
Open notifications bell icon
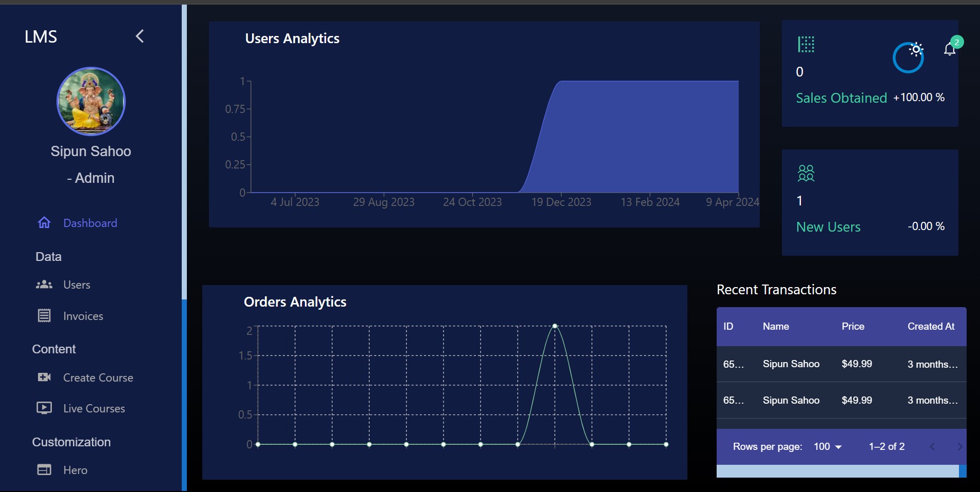(x=949, y=49)
